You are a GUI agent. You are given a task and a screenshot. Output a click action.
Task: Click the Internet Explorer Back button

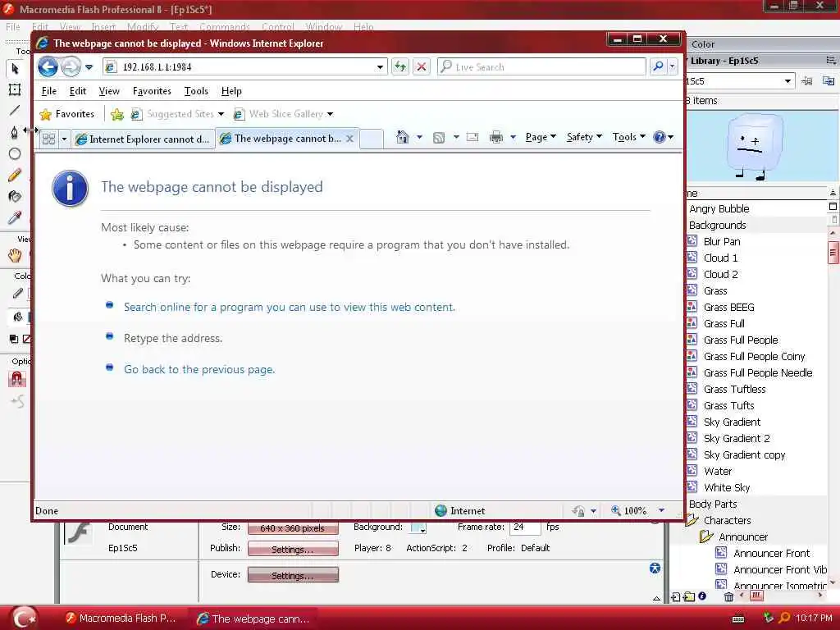[48, 67]
